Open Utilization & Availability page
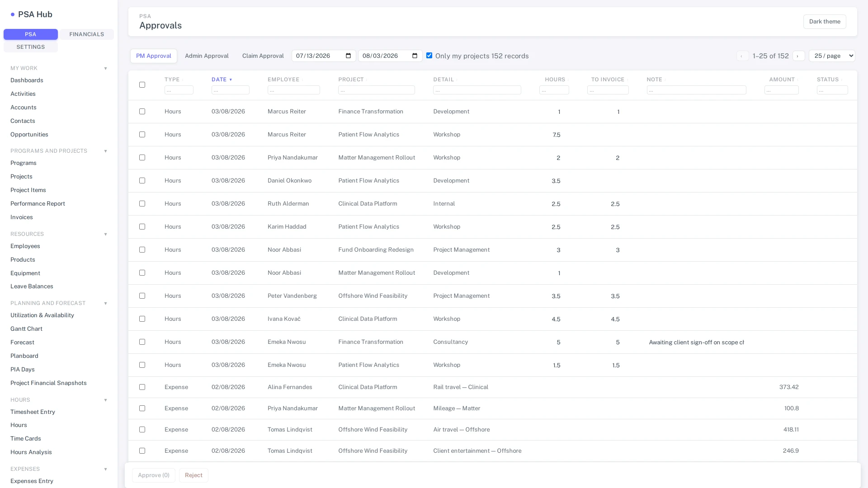 (42, 315)
